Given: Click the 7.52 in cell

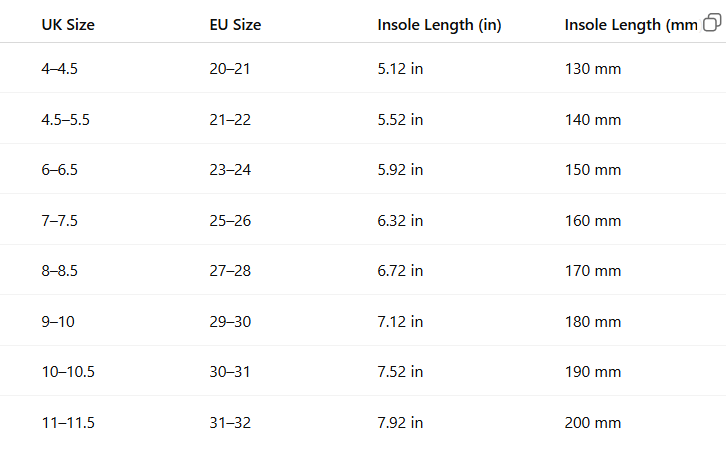Looking at the screenshot, I should pyautogui.click(x=400, y=371).
